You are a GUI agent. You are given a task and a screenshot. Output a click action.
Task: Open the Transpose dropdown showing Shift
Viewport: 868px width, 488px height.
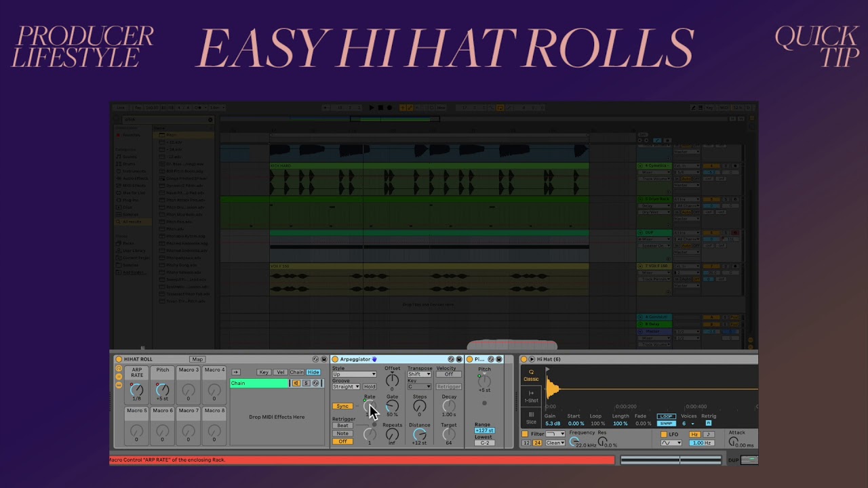tap(419, 374)
